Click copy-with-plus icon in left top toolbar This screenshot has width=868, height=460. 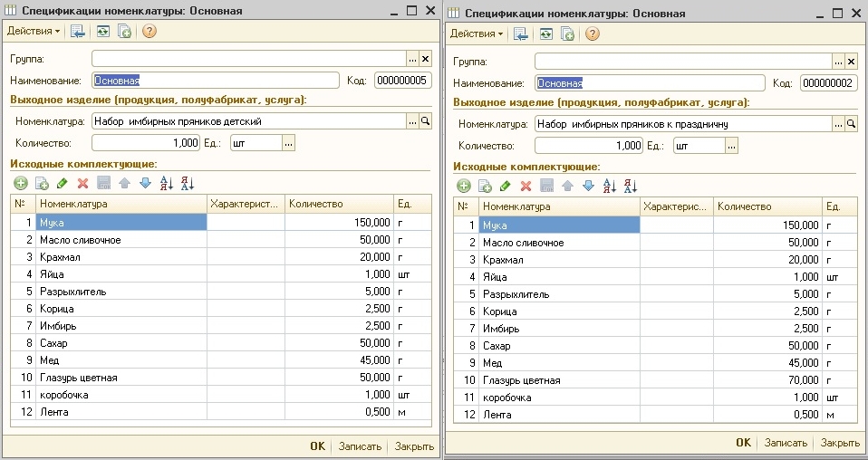coord(124,31)
